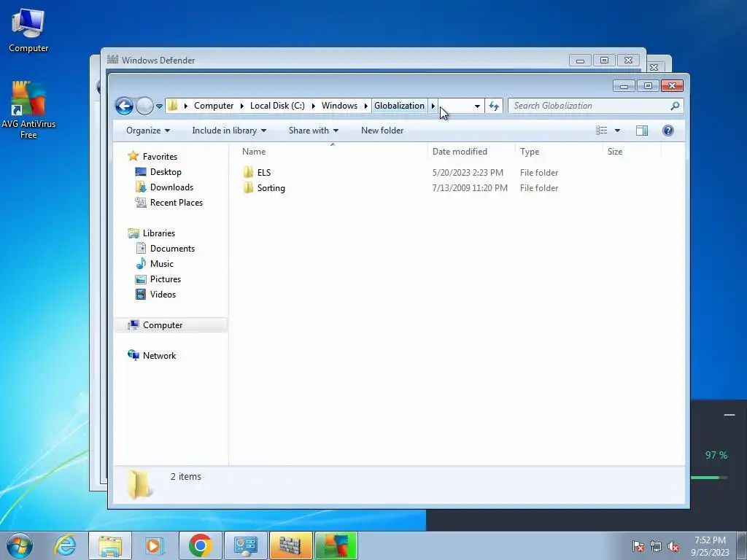Viewport: 747px width, 560px height.
Task: Click the Windows Defender title bar
Action: pyautogui.click(x=333, y=60)
